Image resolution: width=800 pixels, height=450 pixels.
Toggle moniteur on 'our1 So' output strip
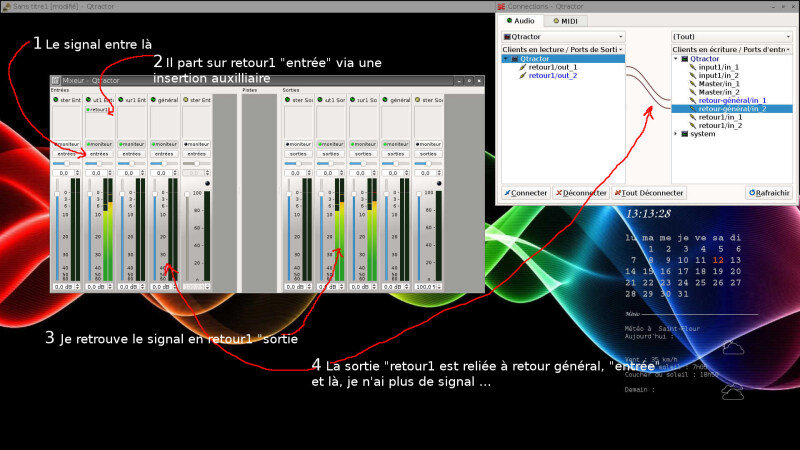pyautogui.click(x=363, y=144)
